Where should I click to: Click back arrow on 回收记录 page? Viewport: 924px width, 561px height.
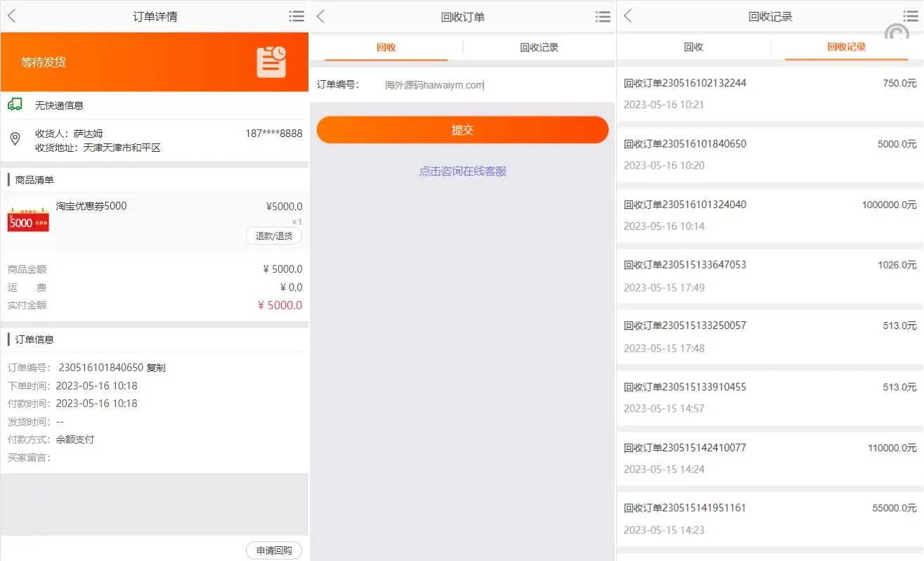pos(628,16)
